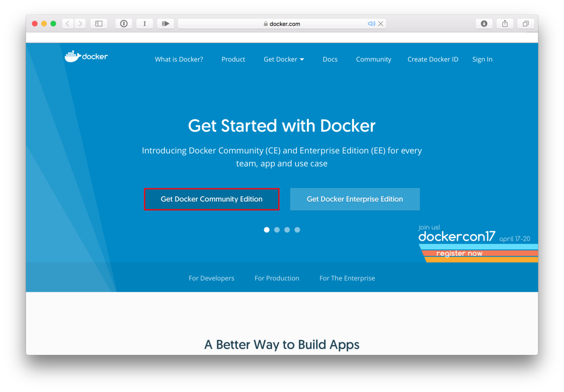Go forward with Safari's forward arrow

(x=80, y=24)
